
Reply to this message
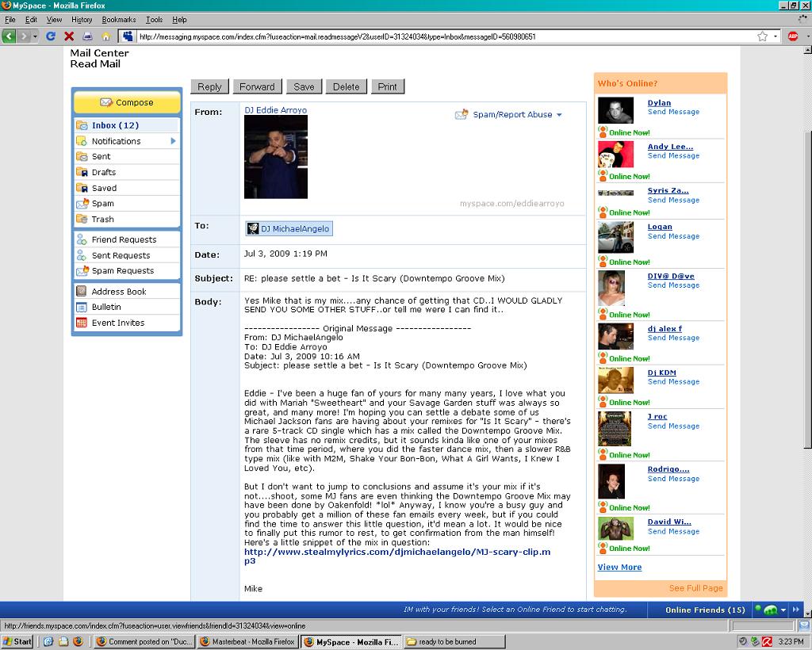209,87
